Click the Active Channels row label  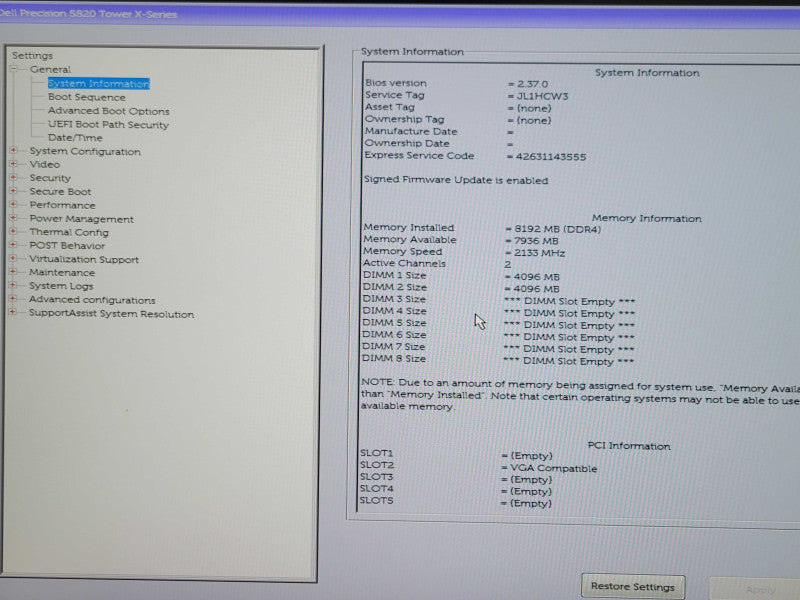click(404, 263)
